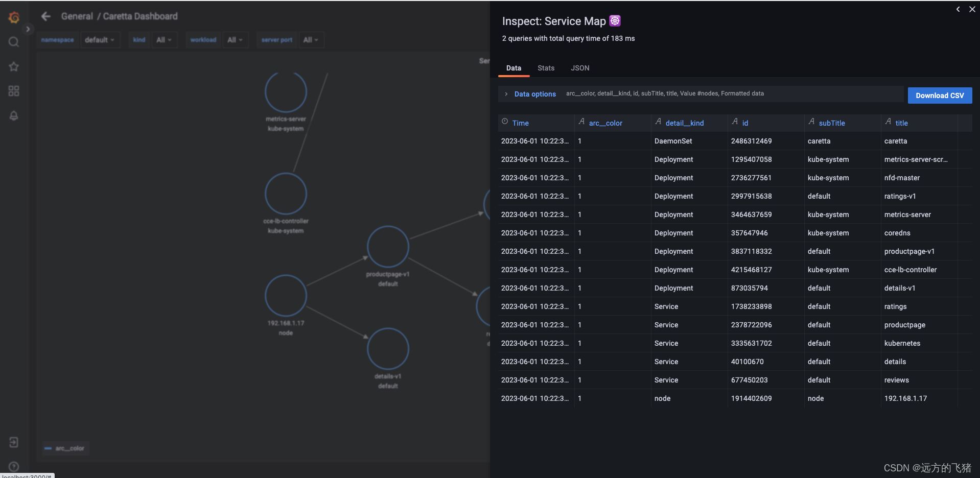The width and height of the screenshot is (980, 478).
Task: Sort by the detail__kind column header
Action: [685, 123]
